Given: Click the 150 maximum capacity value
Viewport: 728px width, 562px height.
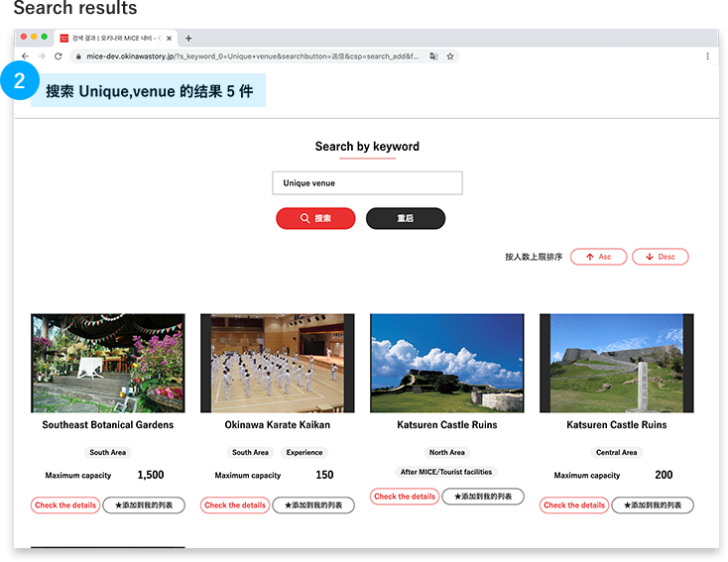Looking at the screenshot, I should [324, 475].
